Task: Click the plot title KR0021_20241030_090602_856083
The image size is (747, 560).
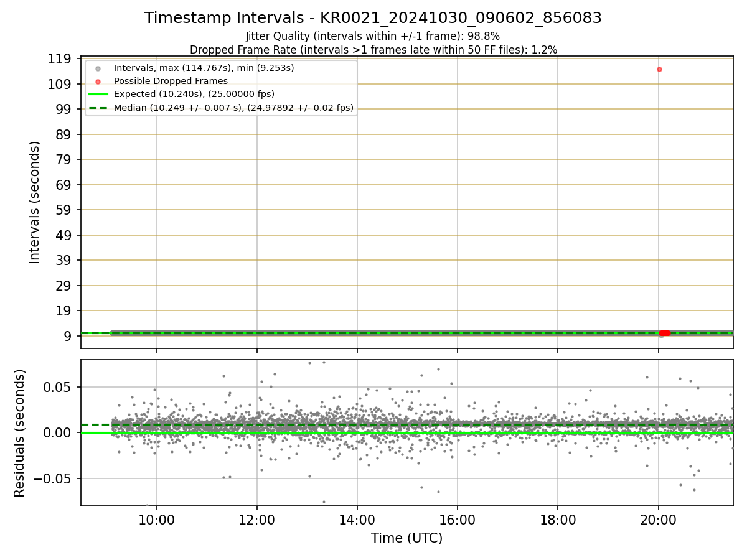Action: pyautogui.click(x=373, y=18)
